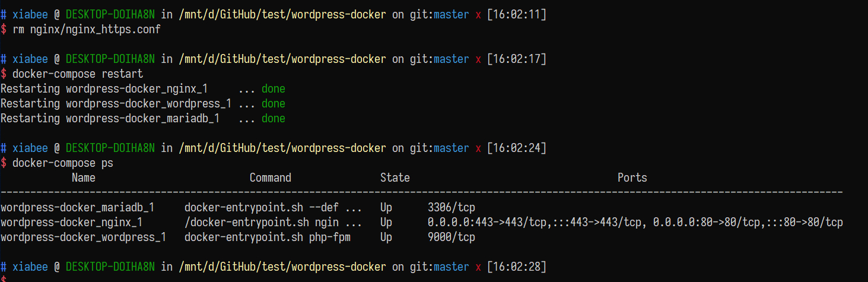Click the timestamp [16:02:11]
The width and height of the screenshot is (868, 282).
click(x=517, y=15)
